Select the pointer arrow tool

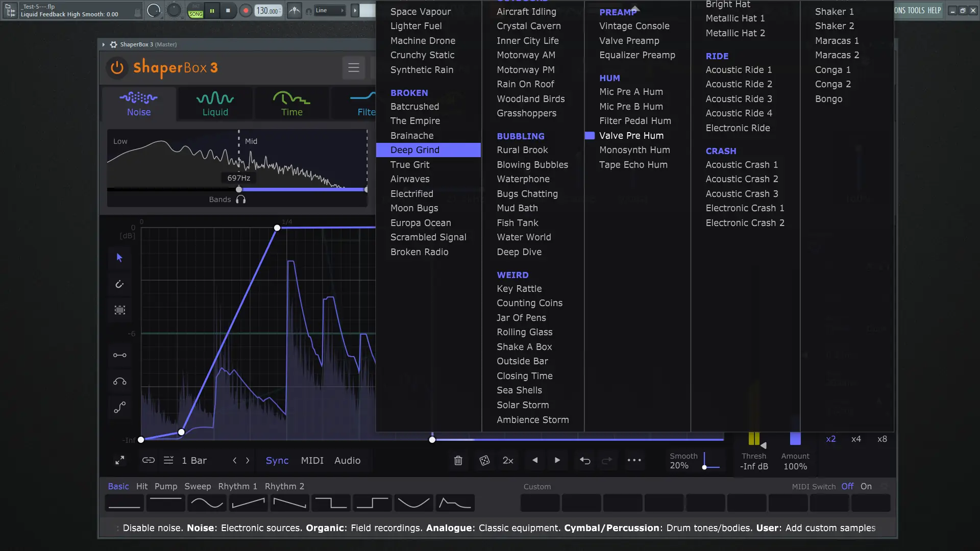(x=119, y=258)
